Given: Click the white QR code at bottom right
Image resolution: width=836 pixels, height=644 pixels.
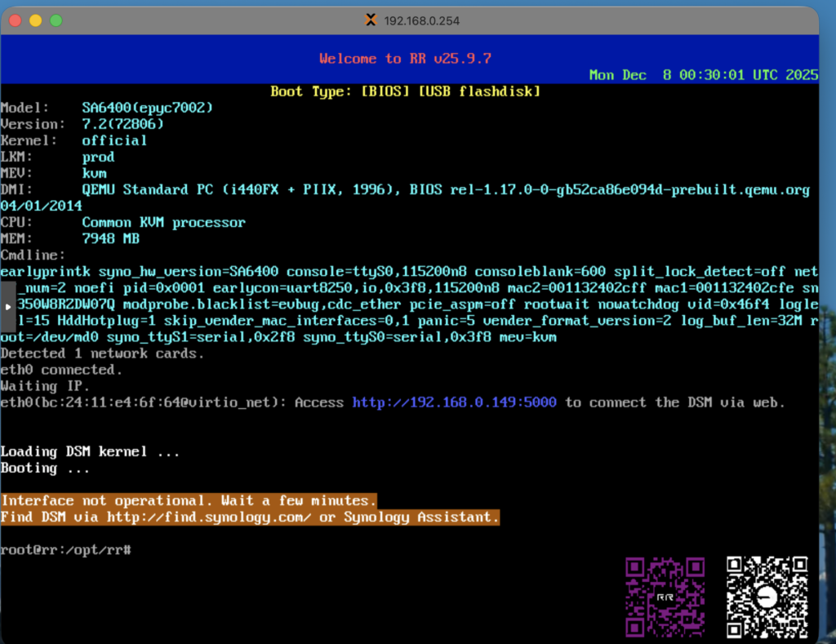Looking at the screenshot, I should [767, 596].
